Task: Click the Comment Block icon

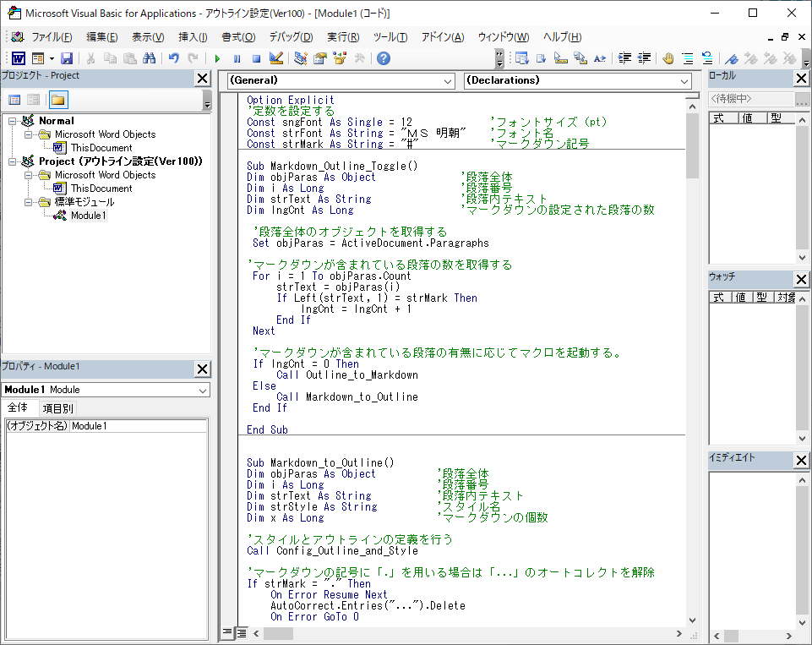Action: [688, 58]
